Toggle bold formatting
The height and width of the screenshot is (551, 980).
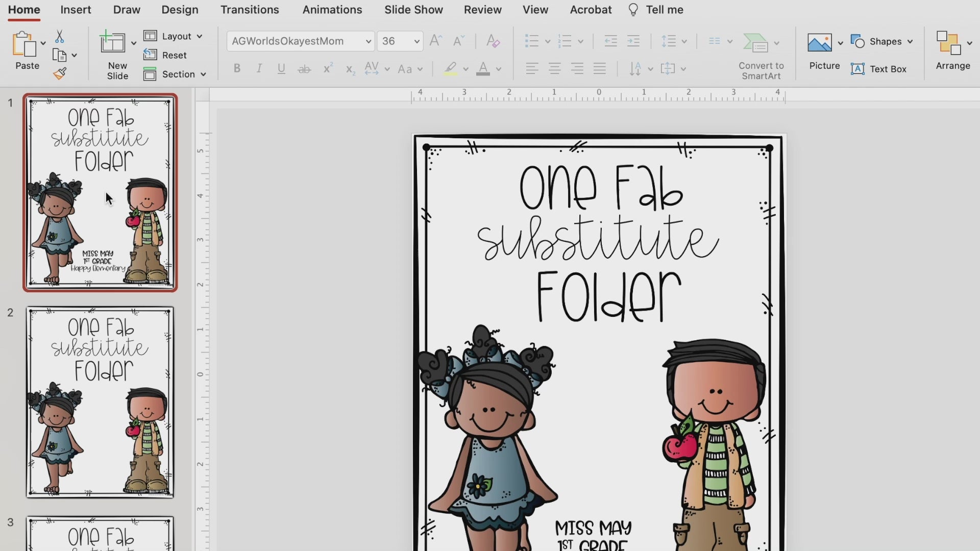coord(237,68)
